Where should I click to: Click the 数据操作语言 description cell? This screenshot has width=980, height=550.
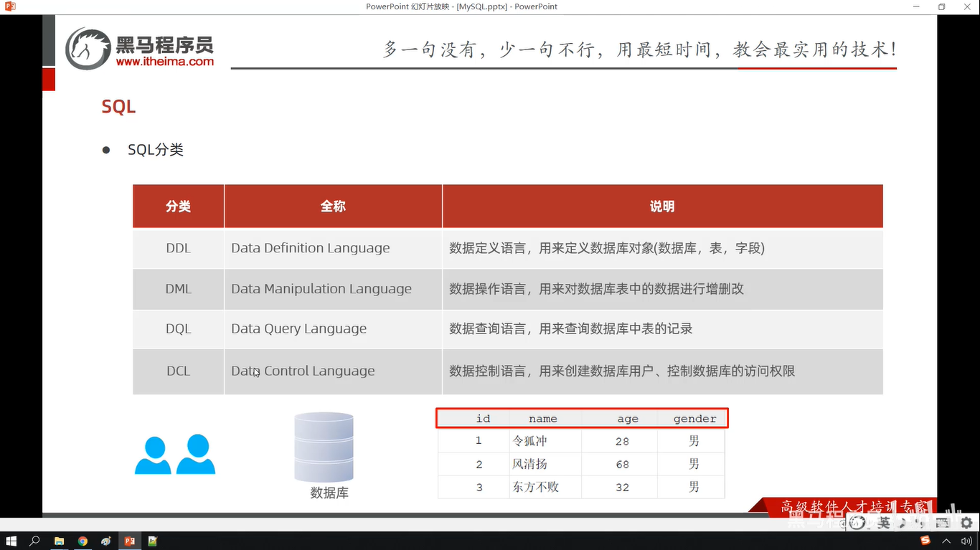pos(662,289)
